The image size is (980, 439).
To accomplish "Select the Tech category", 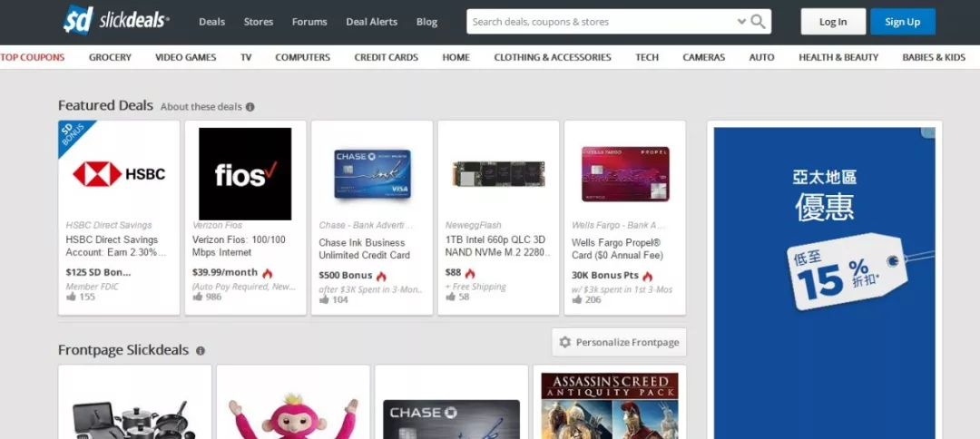I will tap(647, 57).
